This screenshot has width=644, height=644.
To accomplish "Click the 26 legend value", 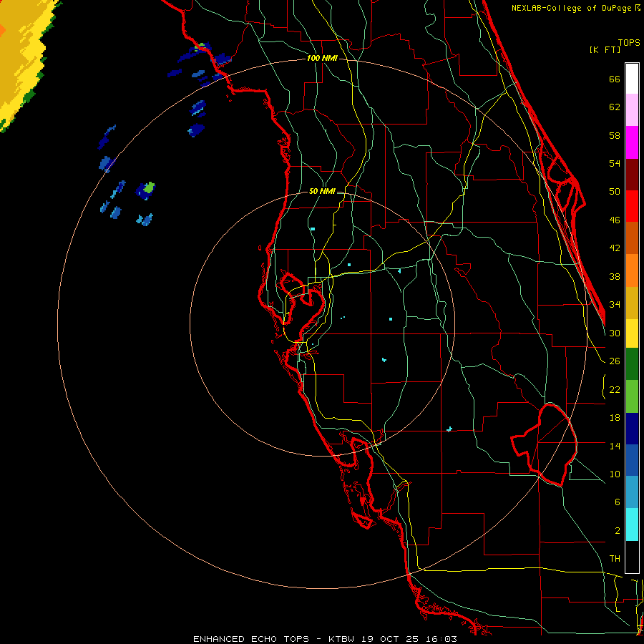I will 615,361.
